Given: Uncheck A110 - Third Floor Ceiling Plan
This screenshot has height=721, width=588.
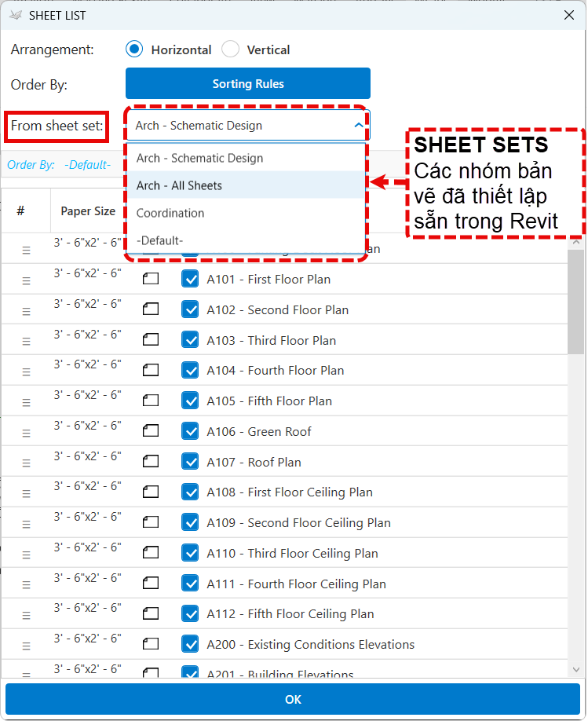Looking at the screenshot, I should (x=190, y=553).
